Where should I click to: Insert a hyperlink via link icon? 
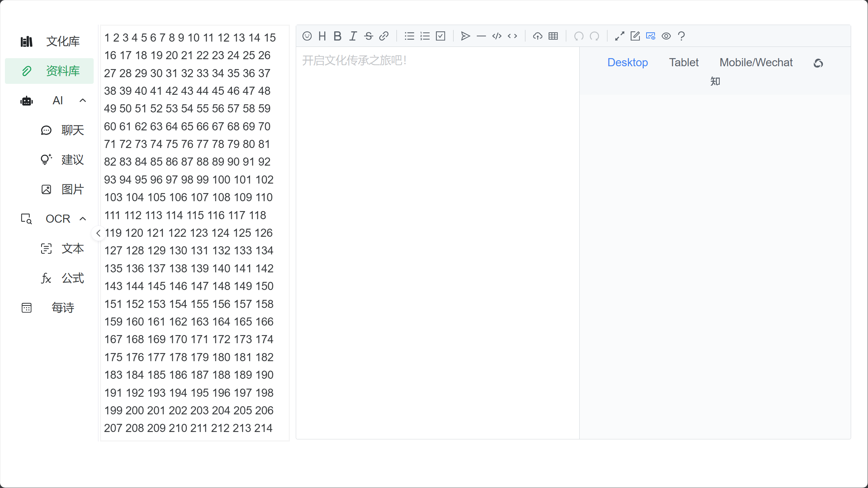tap(384, 36)
